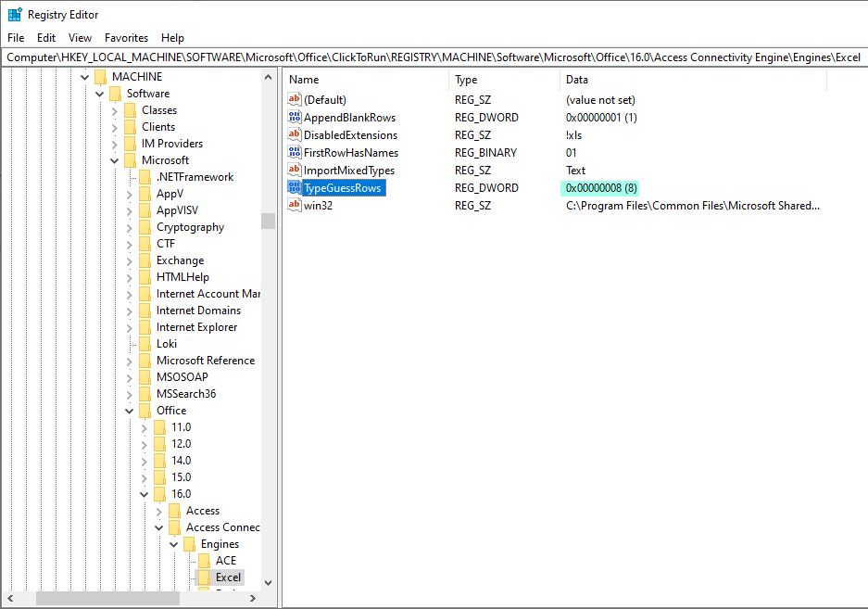
Task: Click the ab icon next to ImportMixedTypes
Action: (x=296, y=170)
